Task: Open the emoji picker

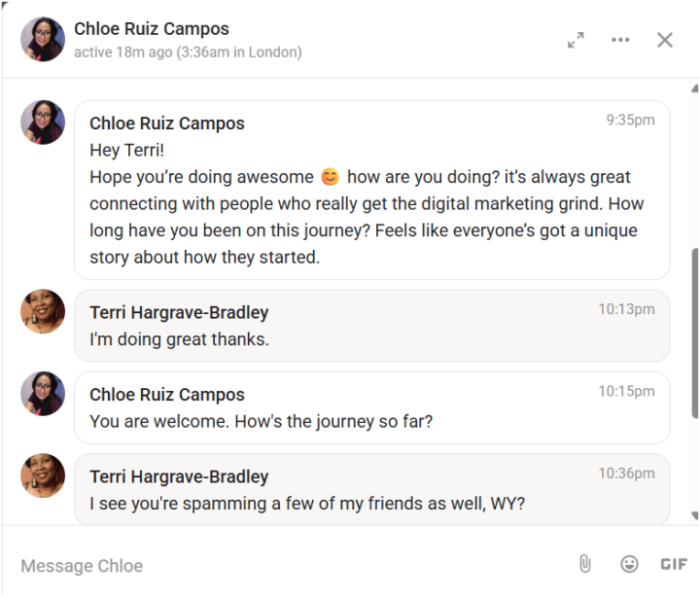Action: pyautogui.click(x=629, y=564)
